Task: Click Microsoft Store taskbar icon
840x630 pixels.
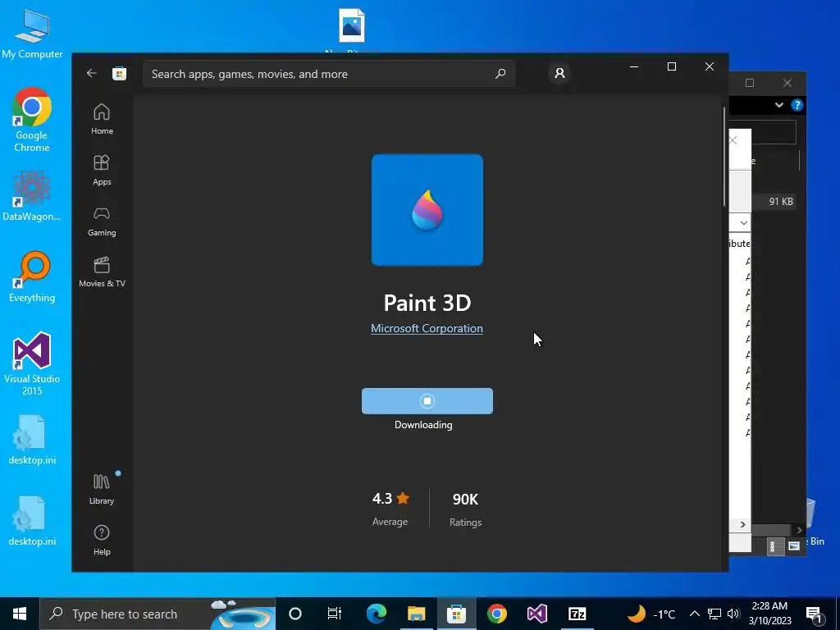Action: (x=456, y=614)
